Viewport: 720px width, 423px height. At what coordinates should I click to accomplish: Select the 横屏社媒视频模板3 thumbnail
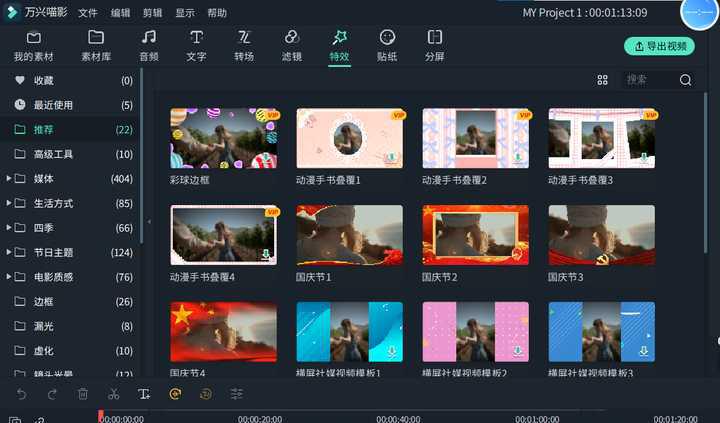602,332
